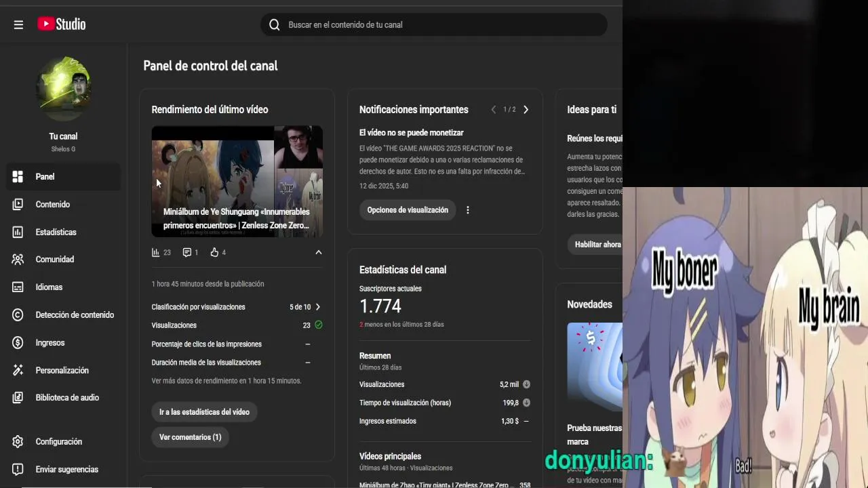The image size is (868, 488).
Task: Click Ingresos estimados row
Action: [x=445, y=421]
